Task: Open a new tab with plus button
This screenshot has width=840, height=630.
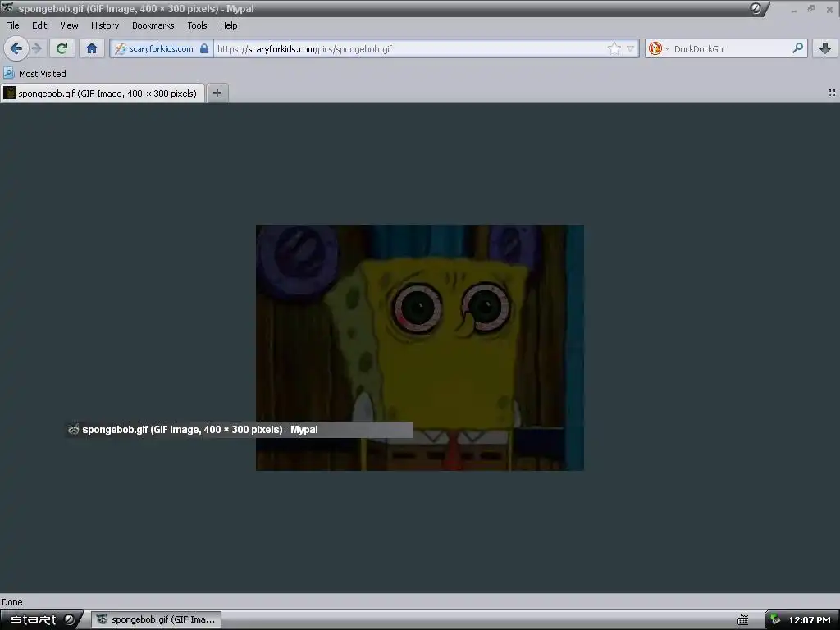Action: point(217,93)
